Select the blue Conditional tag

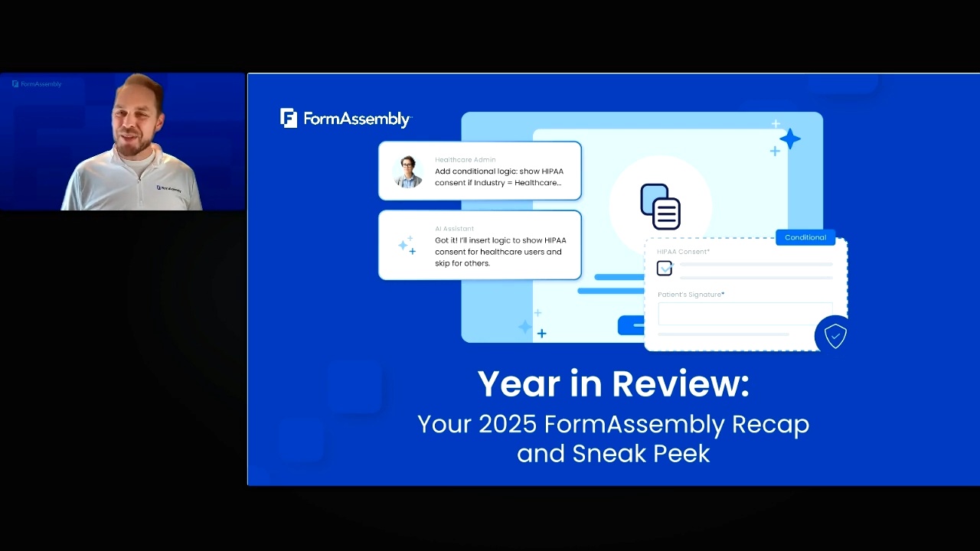click(x=805, y=237)
